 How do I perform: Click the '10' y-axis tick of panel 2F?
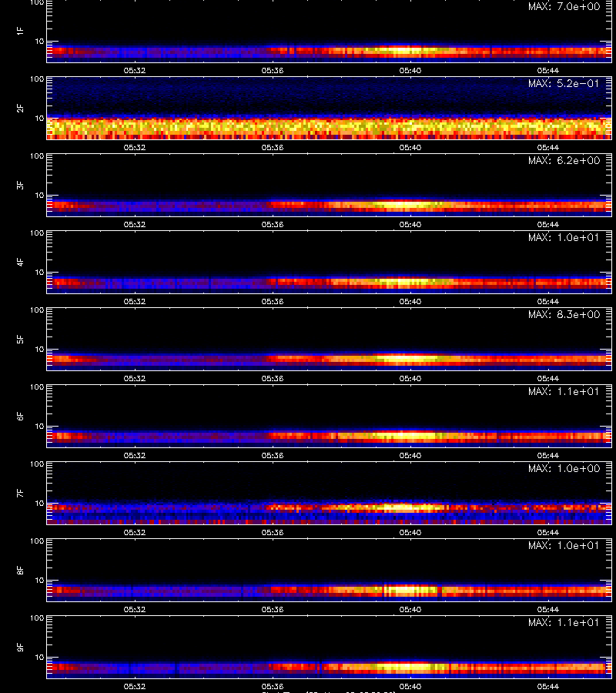tap(39, 118)
